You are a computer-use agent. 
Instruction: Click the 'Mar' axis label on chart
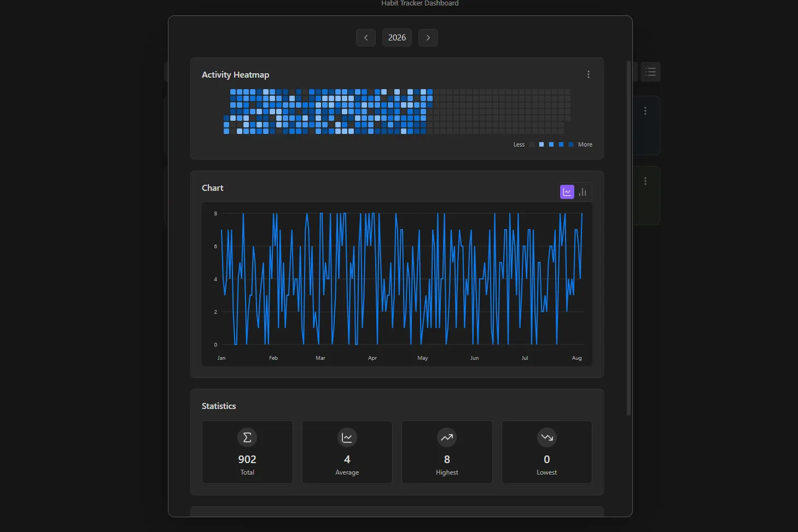321,358
